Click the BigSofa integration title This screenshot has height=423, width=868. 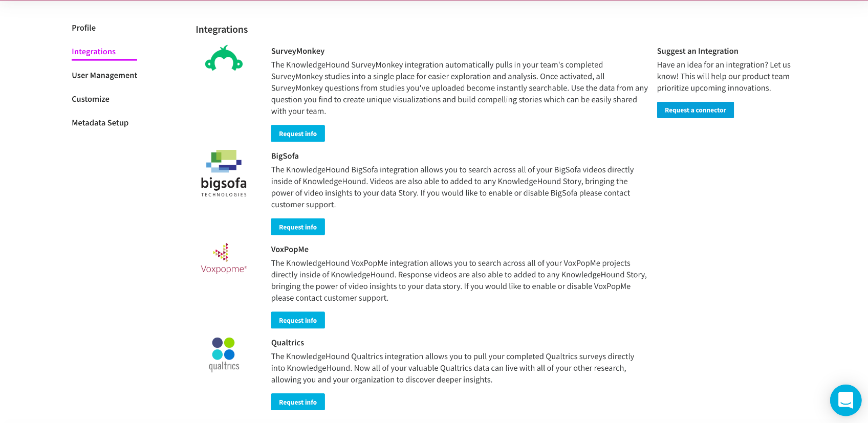tap(285, 156)
